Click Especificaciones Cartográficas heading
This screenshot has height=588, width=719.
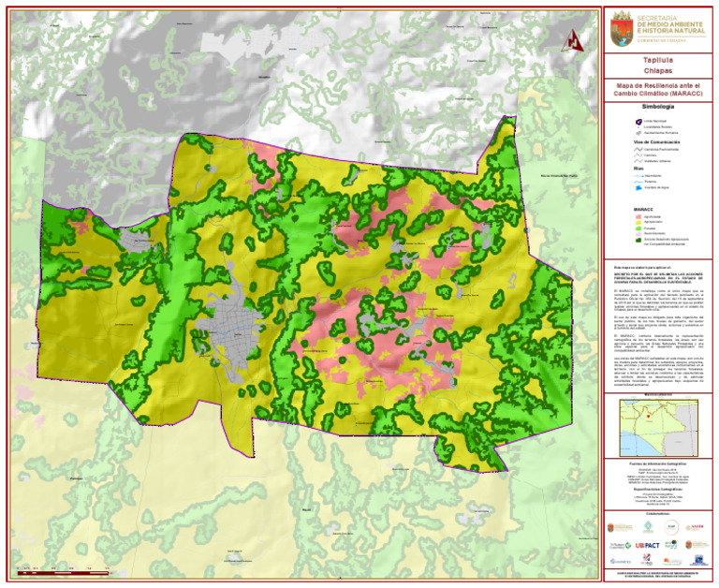click(x=658, y=490)
